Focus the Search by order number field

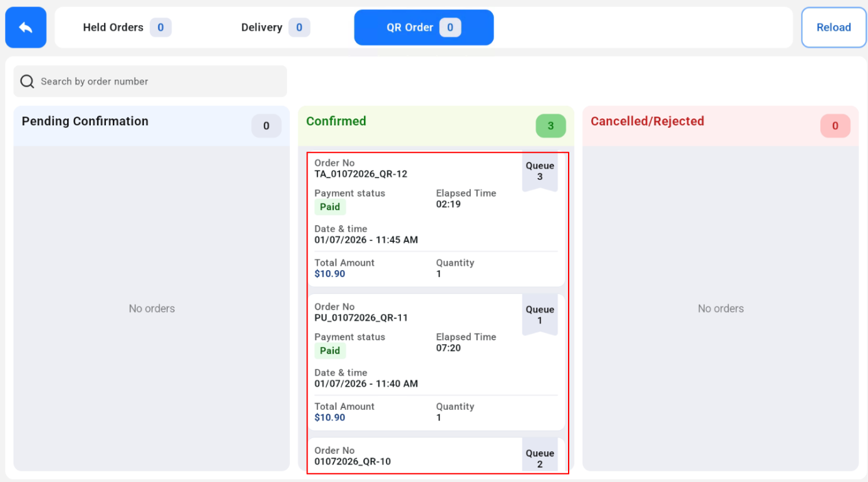(150, 81)
